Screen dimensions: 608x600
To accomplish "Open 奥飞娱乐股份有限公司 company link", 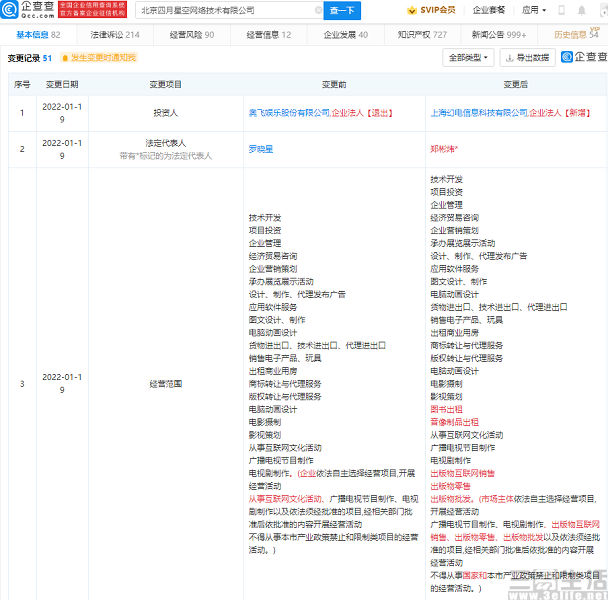I will click(289, 113).
